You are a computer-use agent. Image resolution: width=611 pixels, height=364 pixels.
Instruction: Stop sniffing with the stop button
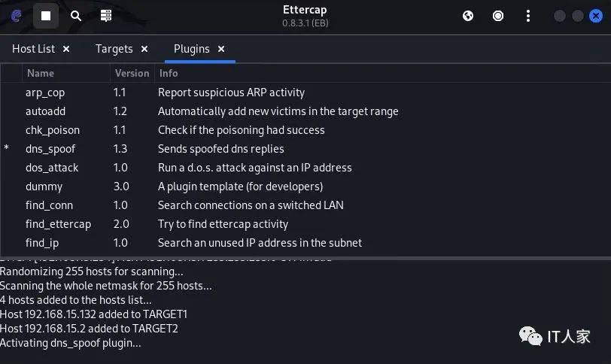(46, 15)
